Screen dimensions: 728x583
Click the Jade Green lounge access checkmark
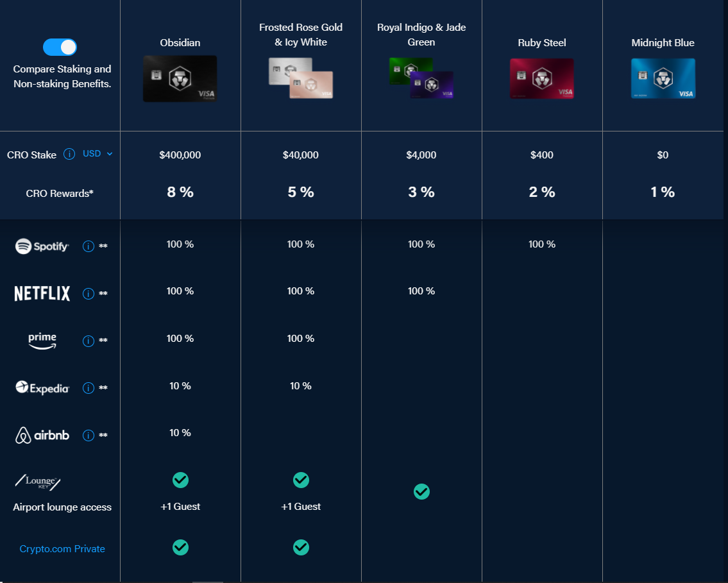[421, 491]
